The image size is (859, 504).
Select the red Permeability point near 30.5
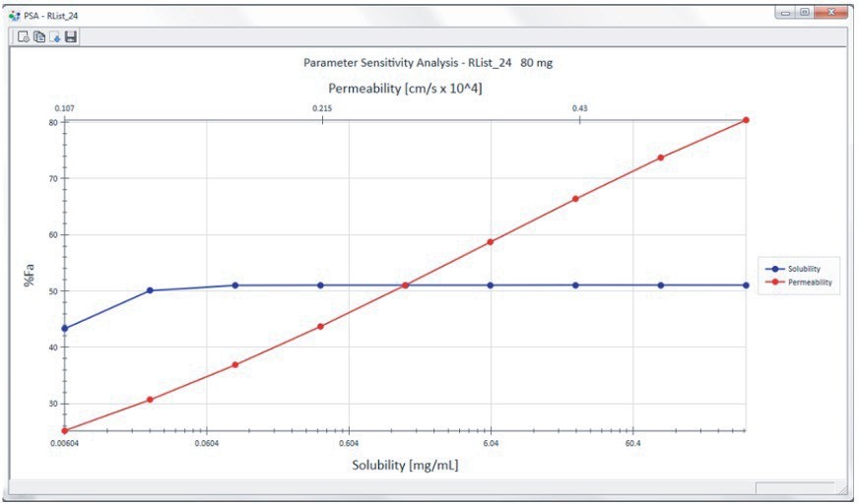[x=150, y=400]
